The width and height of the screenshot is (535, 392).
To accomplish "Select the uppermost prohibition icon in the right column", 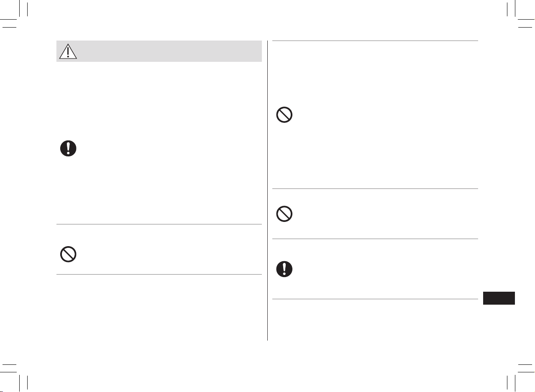I will point(284,115).
